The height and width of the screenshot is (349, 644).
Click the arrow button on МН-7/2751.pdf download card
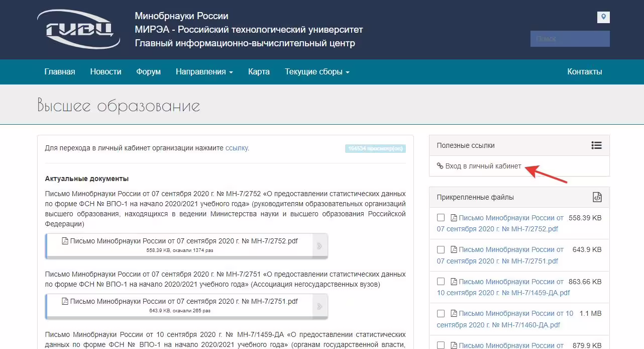click(319, 306)
